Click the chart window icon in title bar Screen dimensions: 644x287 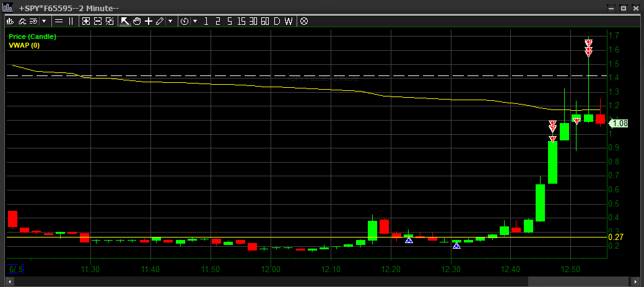[x=7, y=7]
